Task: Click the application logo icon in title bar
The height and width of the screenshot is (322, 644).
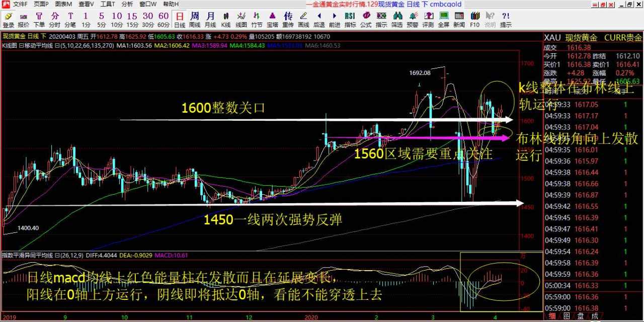Action: pyautogui.click(x=5, y=5)
